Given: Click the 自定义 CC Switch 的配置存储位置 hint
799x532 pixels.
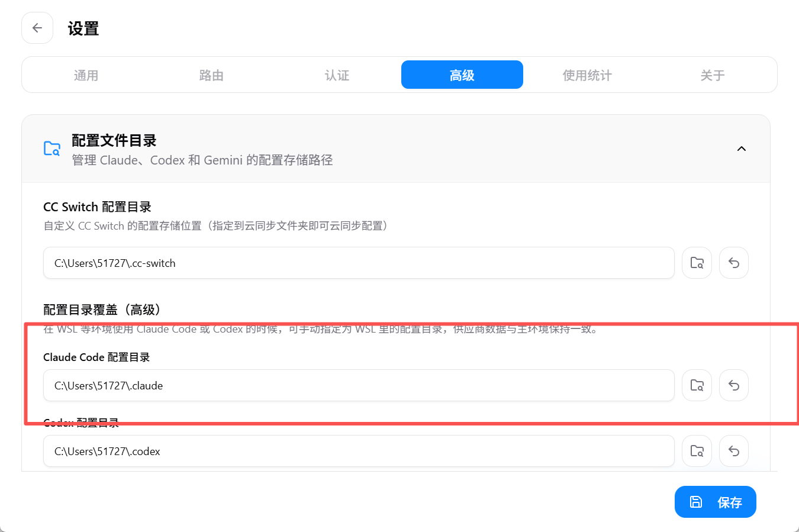Looking at the screenshot, I should (x=215, y=225).
